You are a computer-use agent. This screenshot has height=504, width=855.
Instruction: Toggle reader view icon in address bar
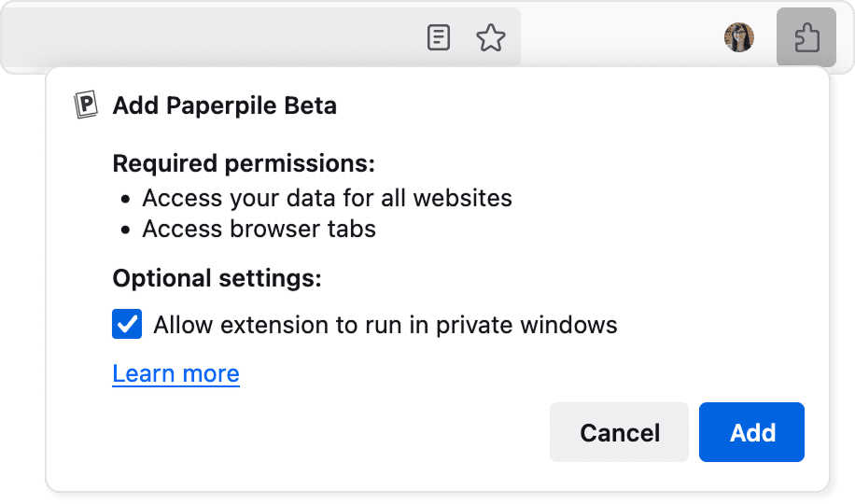coord(438,38)
